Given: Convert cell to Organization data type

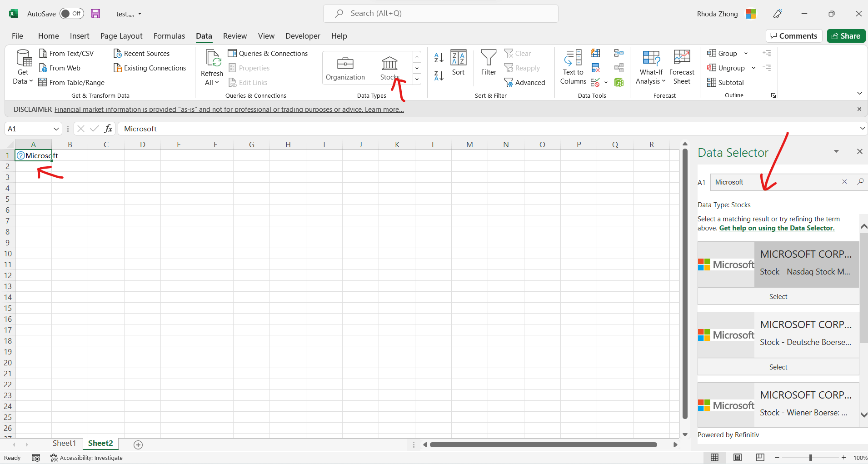Looking at the screenshot, I should click(x=345, y=68).
